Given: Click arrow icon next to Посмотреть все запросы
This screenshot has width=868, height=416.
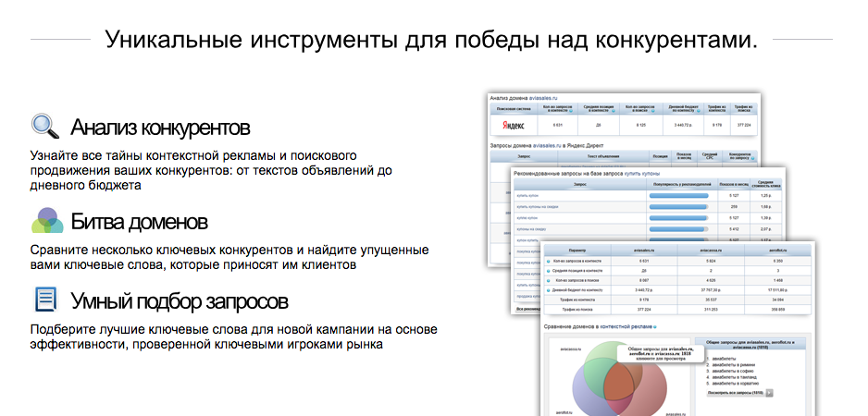Looking at the screenshot, I should [769, 393].
